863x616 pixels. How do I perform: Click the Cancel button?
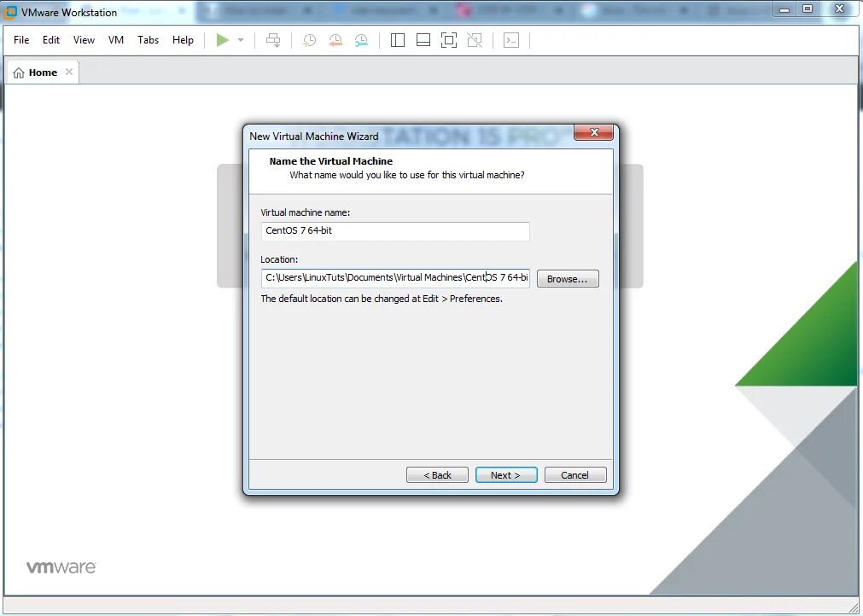coord(575,475)
